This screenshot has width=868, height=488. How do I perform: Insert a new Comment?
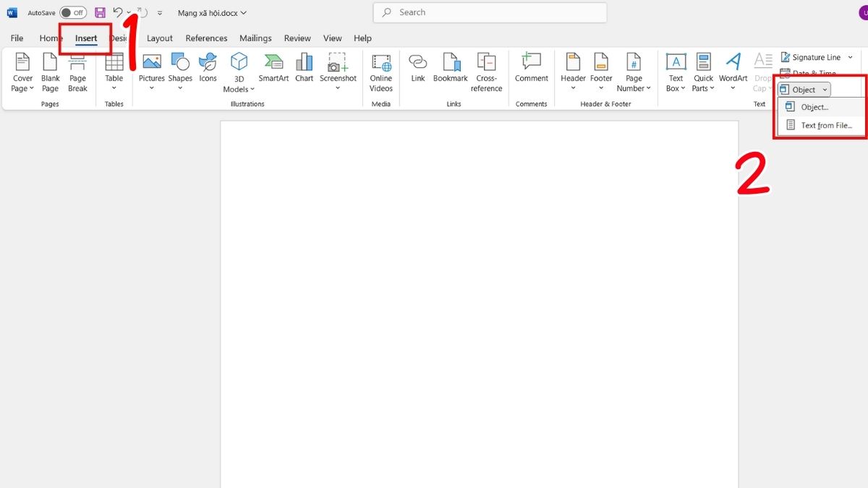click(x=532, y=68)
